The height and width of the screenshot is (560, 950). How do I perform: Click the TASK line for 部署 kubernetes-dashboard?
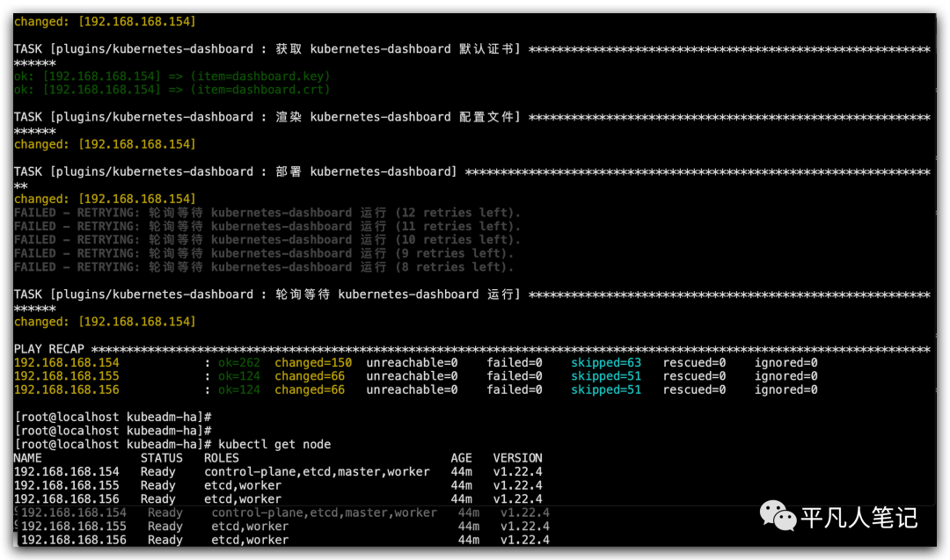(472, 171)
